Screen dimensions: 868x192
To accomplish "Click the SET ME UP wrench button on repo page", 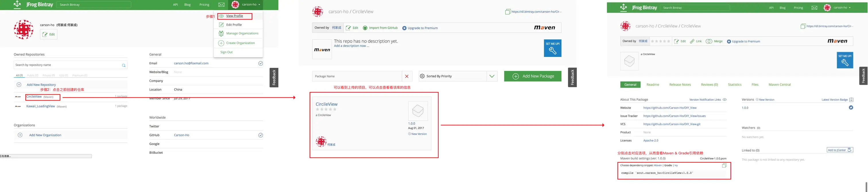I will click(x=553, y=48).
